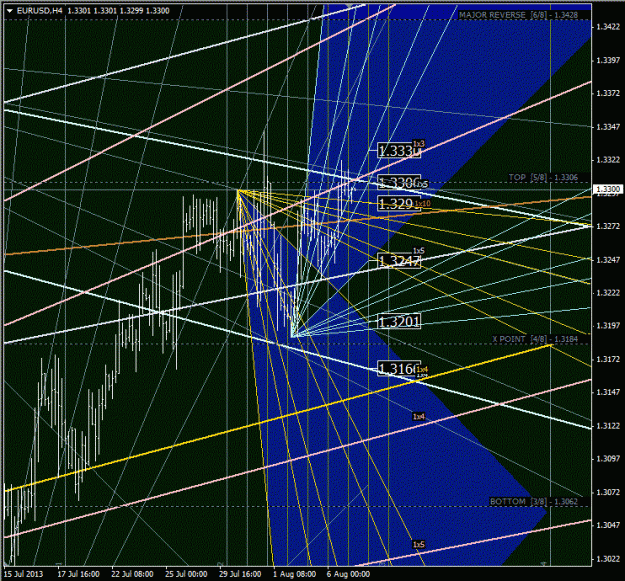Click the 1.3222 price axis value
Screen dimensions: 625x581
(608, 293)
